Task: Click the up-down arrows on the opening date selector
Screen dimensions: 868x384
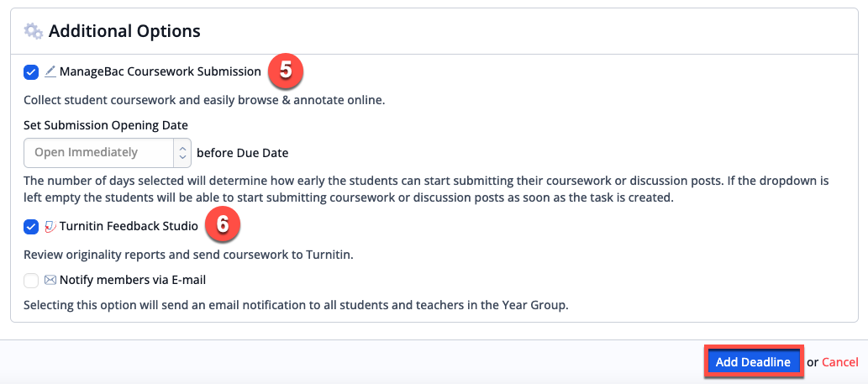Action: pos(182,152)
